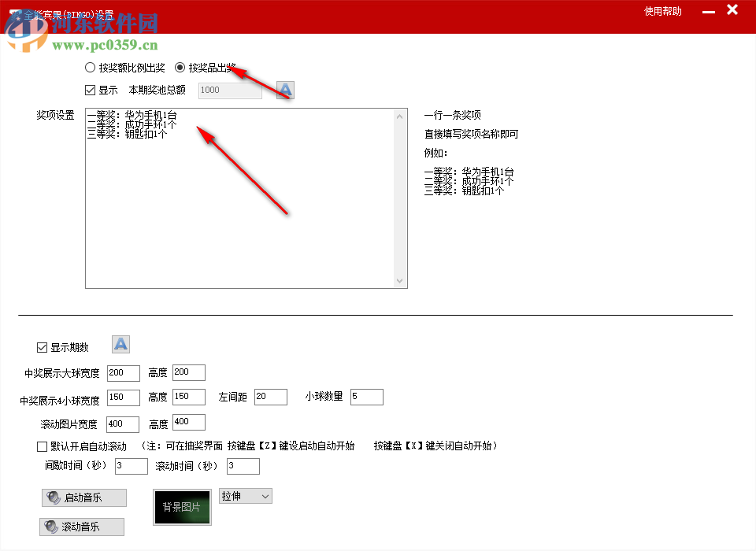Click the 小球数量 input field
The image size is (756, 551).
(366, 397)
